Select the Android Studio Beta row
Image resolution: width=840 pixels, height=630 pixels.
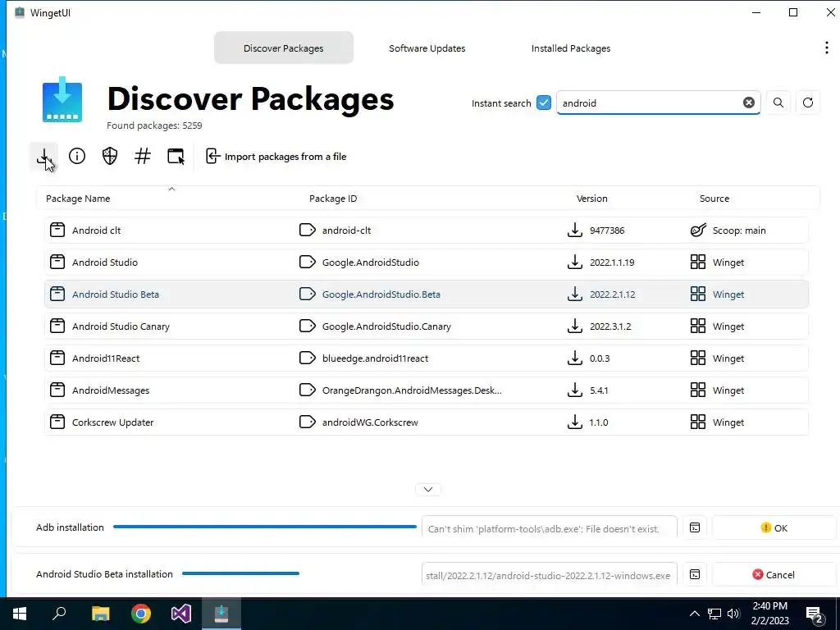427,294
